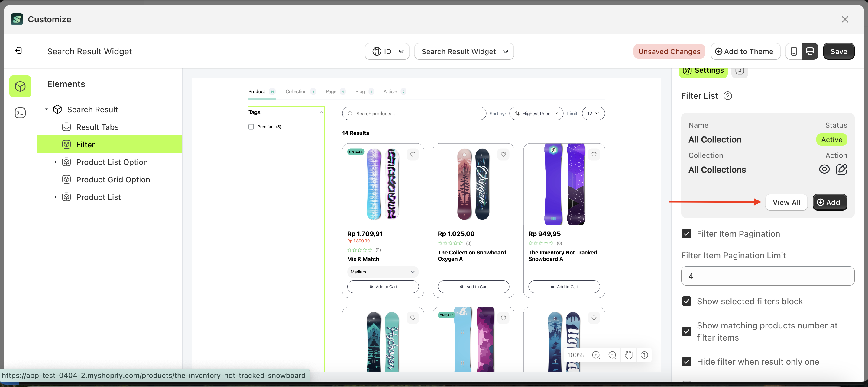Expand the Product List Option tree item
The width and height of the screenshot is (868, 387).
click(x=56, y=162)
